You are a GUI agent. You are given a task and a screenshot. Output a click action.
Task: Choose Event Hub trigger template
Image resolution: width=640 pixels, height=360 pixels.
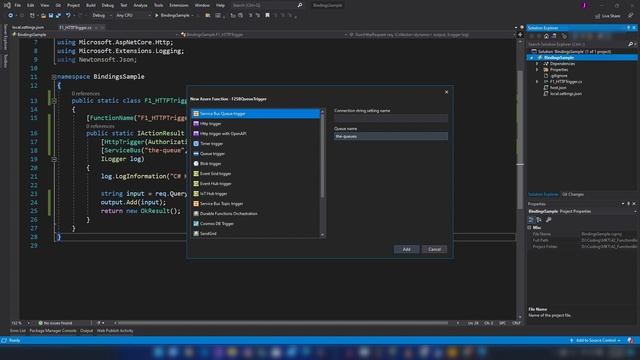tap(256, 184)
